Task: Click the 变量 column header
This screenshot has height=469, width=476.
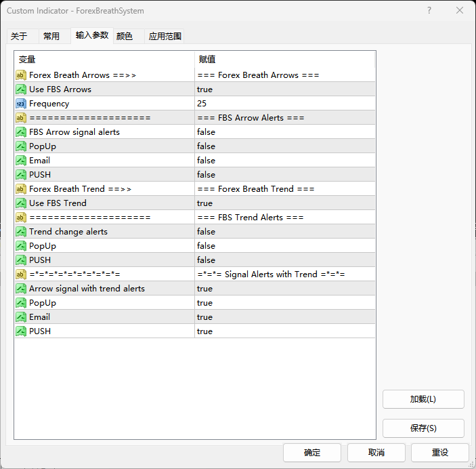Action: pyautogui.click(x=104, y=60)
